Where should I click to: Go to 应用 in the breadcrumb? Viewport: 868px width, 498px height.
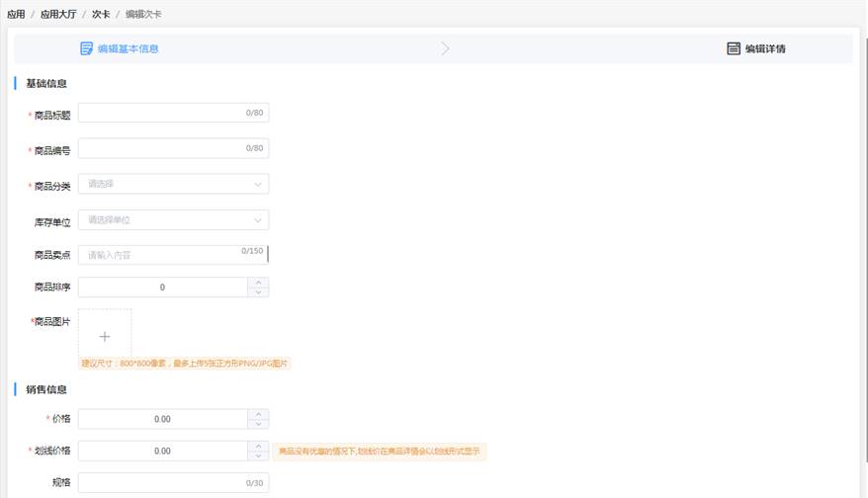click(16, 15)
